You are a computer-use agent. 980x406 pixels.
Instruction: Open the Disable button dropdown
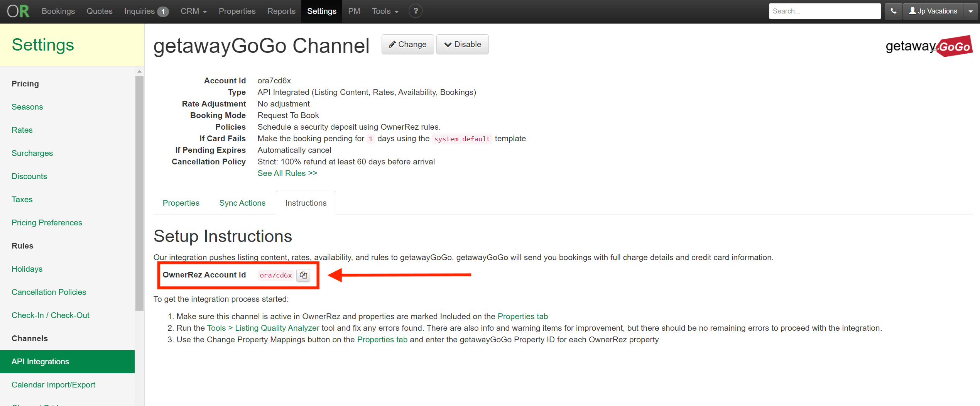(462, 44)
